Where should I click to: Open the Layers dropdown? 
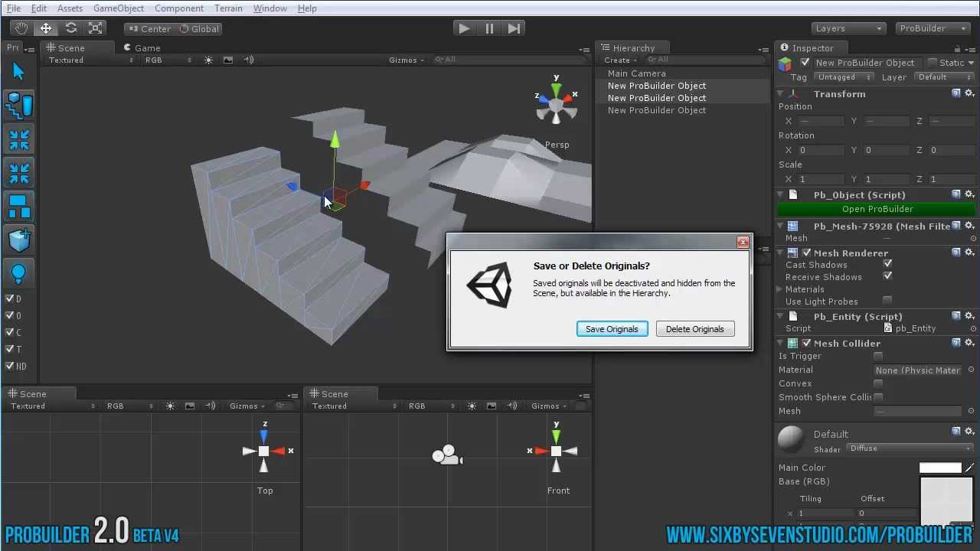pyautogui.click(x=848, y=28)
